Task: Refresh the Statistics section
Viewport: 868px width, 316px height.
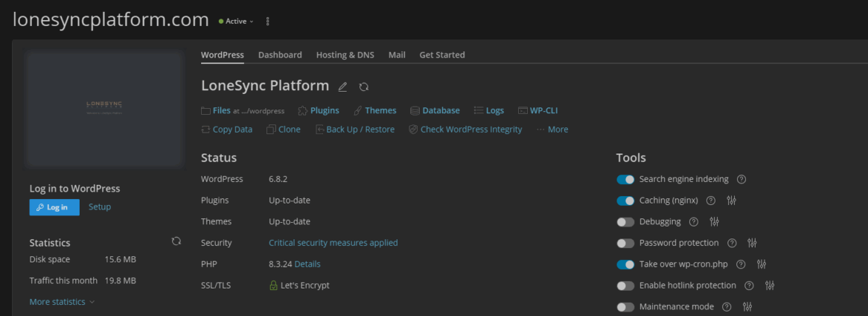Action: 176,241
